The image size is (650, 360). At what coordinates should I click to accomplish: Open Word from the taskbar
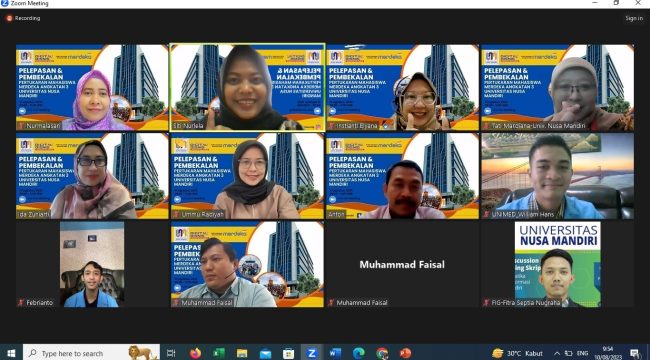coord(335,353)
